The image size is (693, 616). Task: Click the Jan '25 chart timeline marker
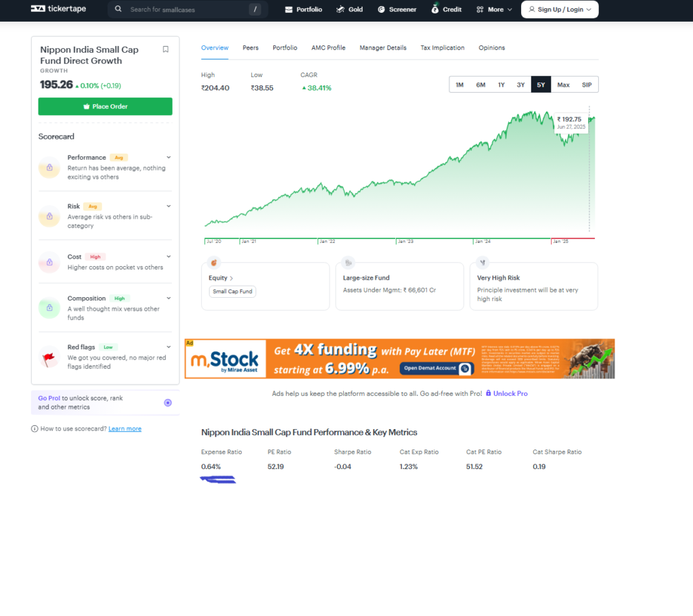pyautogui.click(x=560, y=242)
